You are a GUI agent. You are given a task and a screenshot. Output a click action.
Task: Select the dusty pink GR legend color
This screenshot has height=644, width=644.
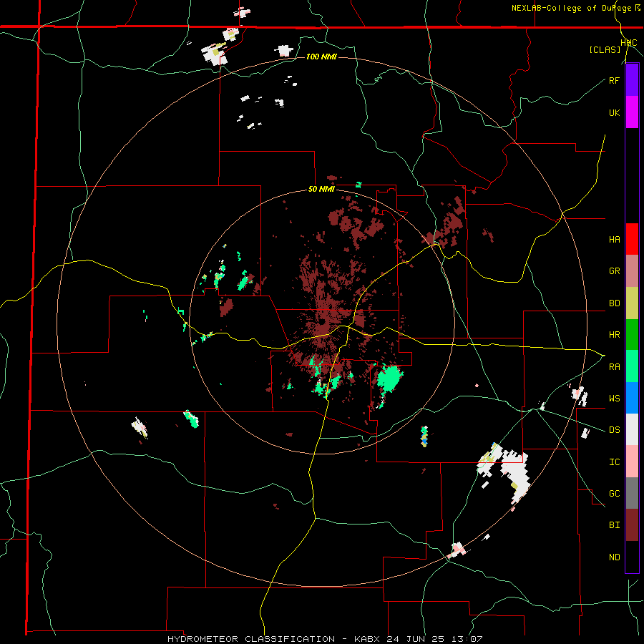632,271
